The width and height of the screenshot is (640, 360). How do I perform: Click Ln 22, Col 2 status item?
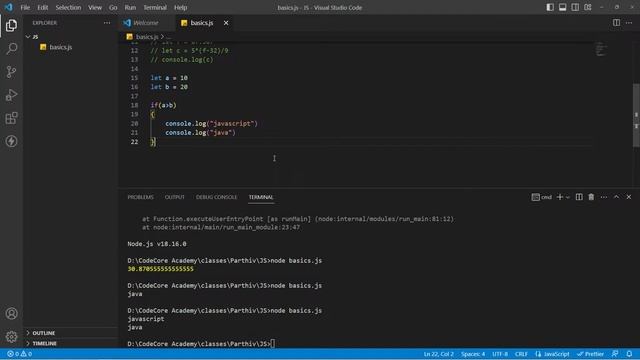click(x=439, y=354)
